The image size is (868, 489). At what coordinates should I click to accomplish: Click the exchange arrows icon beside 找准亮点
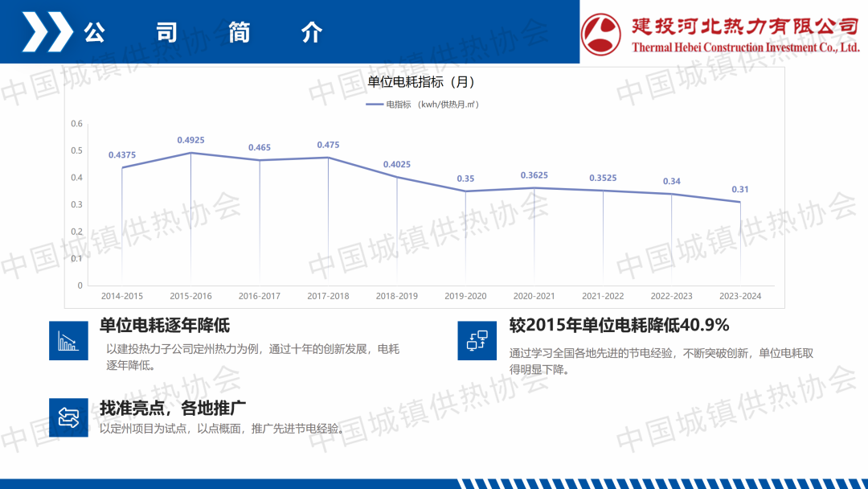tap(68, 417)
